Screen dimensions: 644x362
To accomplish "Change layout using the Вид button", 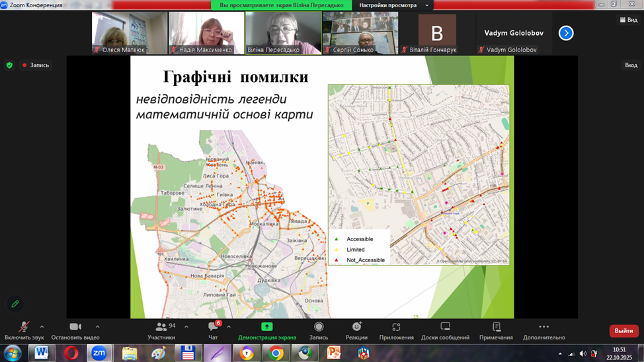I will point(627,20).
